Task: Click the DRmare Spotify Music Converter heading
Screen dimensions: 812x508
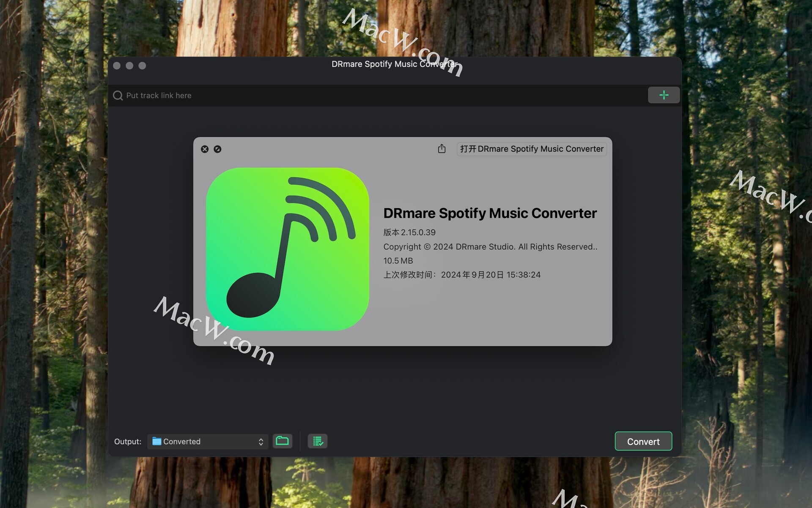Action: pyautogui.click(x=490, y=213)
